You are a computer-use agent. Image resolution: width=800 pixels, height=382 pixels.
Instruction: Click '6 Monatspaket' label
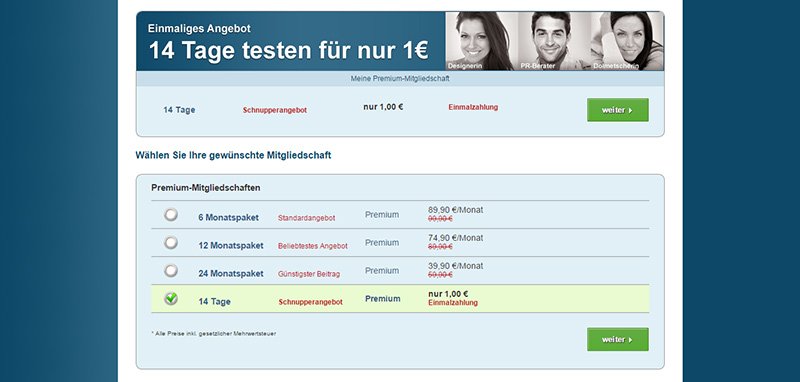click(x=229, y=218)
